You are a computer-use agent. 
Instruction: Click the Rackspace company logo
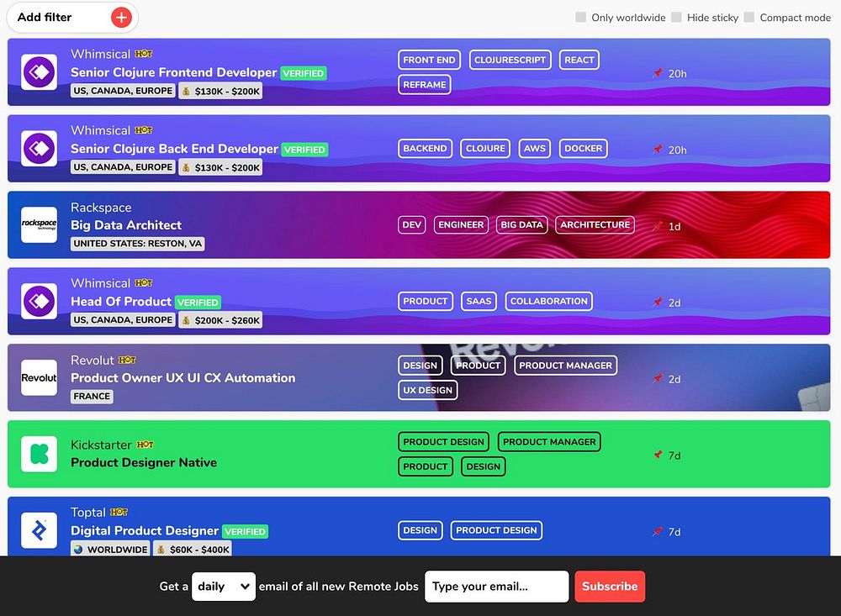click(40, 224)
